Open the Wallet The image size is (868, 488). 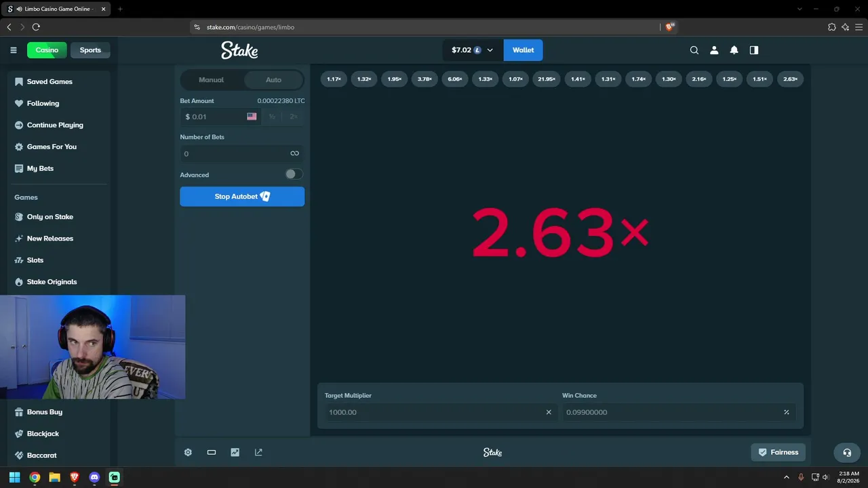click(523, 50)
